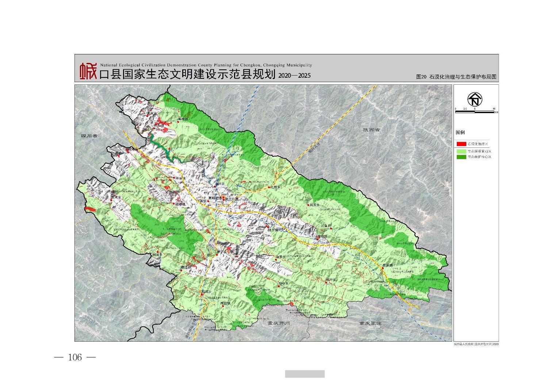
Task: Click the 石漠化治理区 legend label
Action: pos(478,144)
